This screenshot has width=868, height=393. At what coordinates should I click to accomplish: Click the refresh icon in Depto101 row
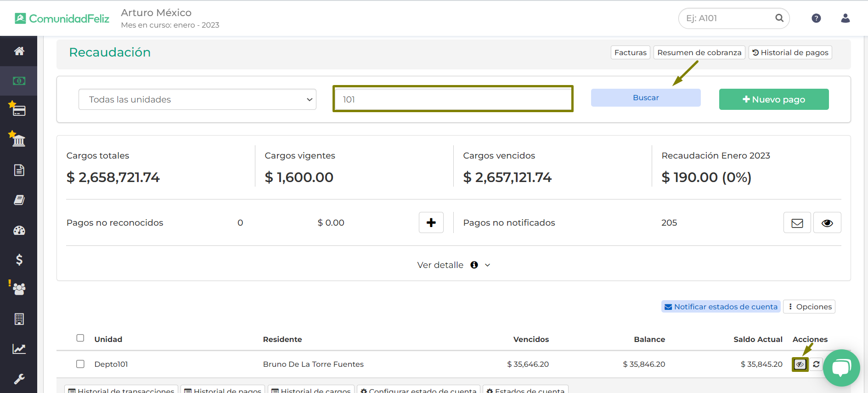tap(816, 364)
